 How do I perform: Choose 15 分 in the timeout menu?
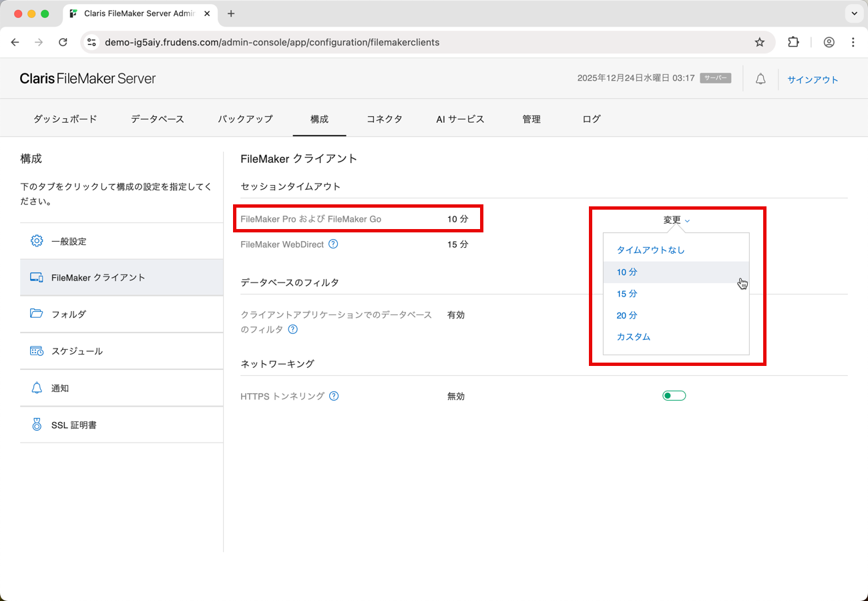click(676, 294)
